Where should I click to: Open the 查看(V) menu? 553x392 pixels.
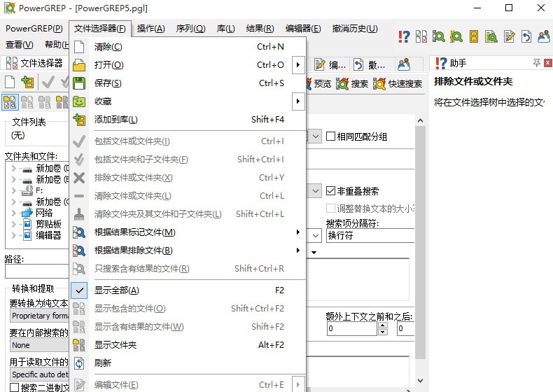(20, 45)
